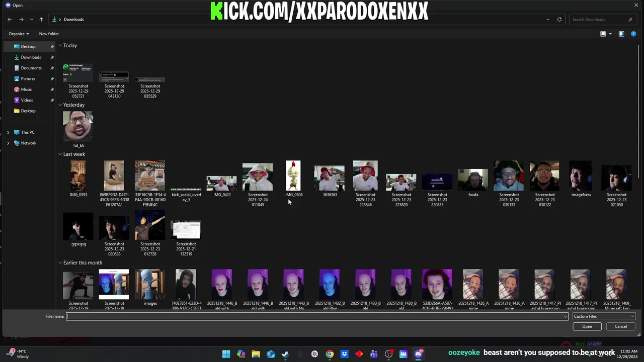
Task: Select the IMG_0508 thumbnail
Action: [x=293, y=179]
